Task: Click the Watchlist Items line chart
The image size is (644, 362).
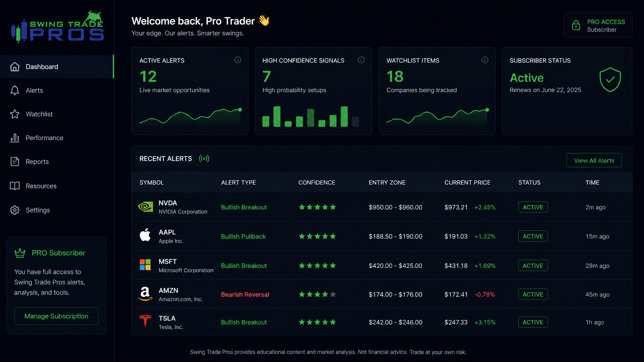Action: pos(438,116)
